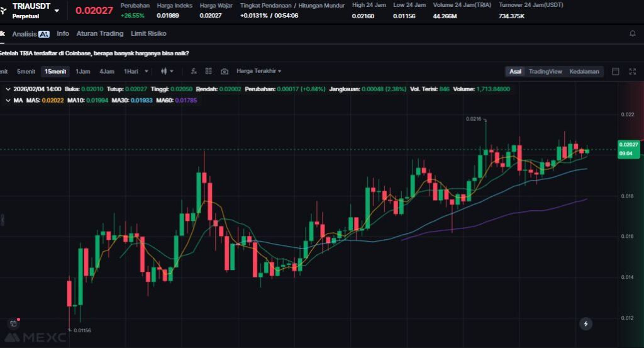The image size is (644, 348).
Task: Select the 4Jam timeframe
Action: coord(106,71)
